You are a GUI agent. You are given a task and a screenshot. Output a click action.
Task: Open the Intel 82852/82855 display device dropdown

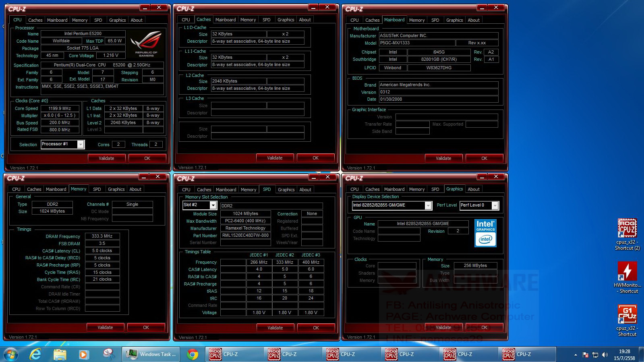pos(428,205)
